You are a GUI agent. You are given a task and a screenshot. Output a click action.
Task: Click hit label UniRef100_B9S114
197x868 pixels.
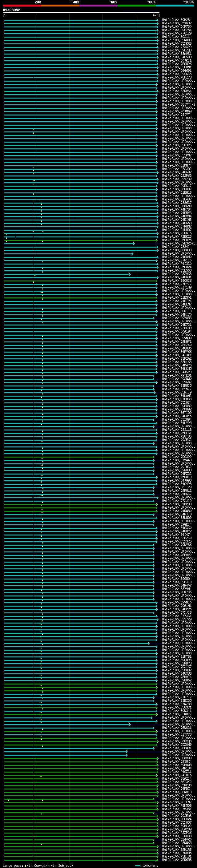point(177,37)
